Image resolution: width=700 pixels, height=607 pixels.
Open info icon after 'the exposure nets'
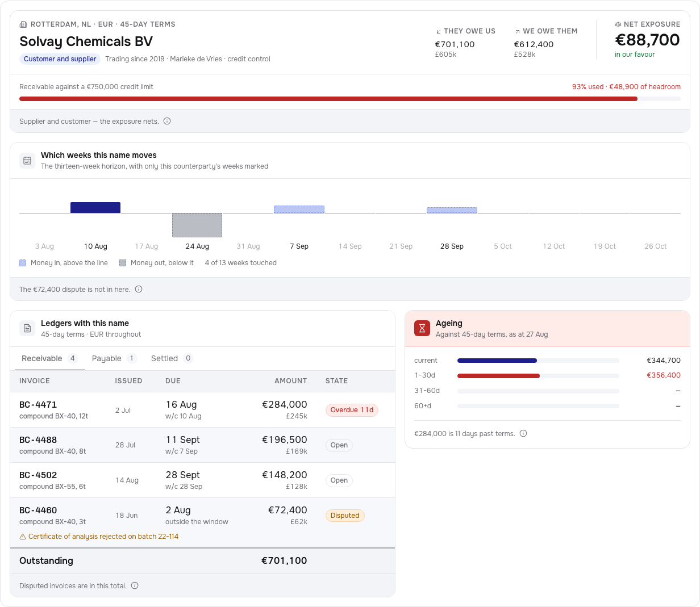point(167,121)
